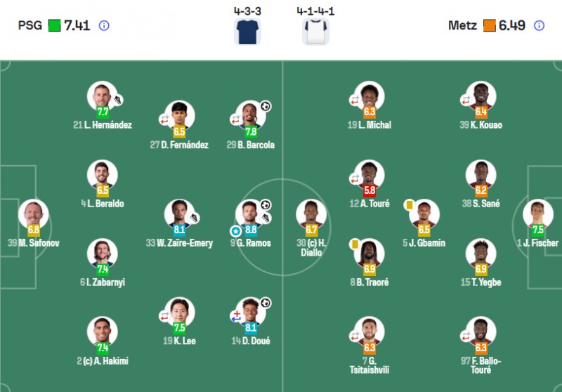Click the 8.8 rating badge of G. Ramos
Image resolution: width=562 pixels, height=392 pixels.
tap(250, 229)
